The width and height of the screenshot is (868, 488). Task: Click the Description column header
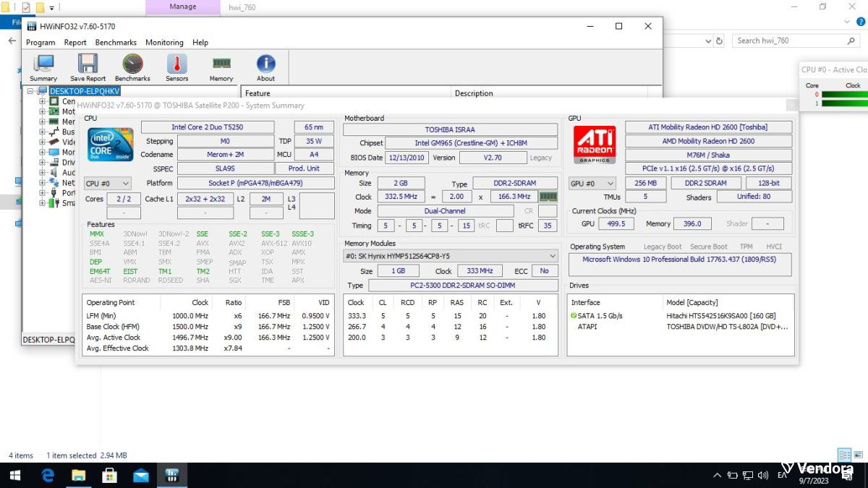click(x=556, y=93)
